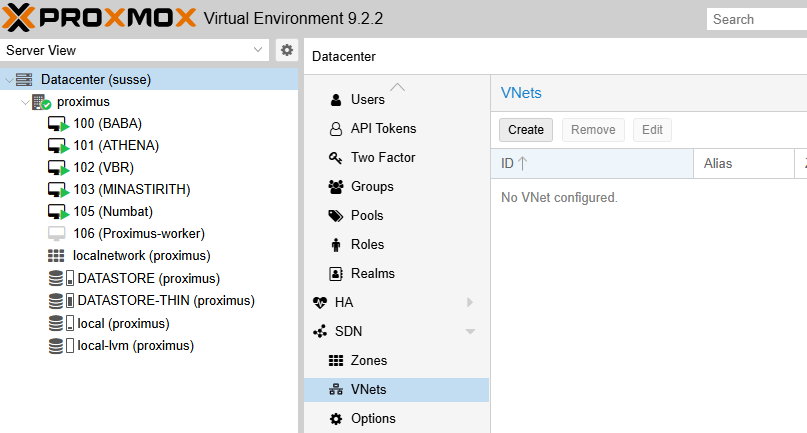Open the Server View dropdown

135,50
